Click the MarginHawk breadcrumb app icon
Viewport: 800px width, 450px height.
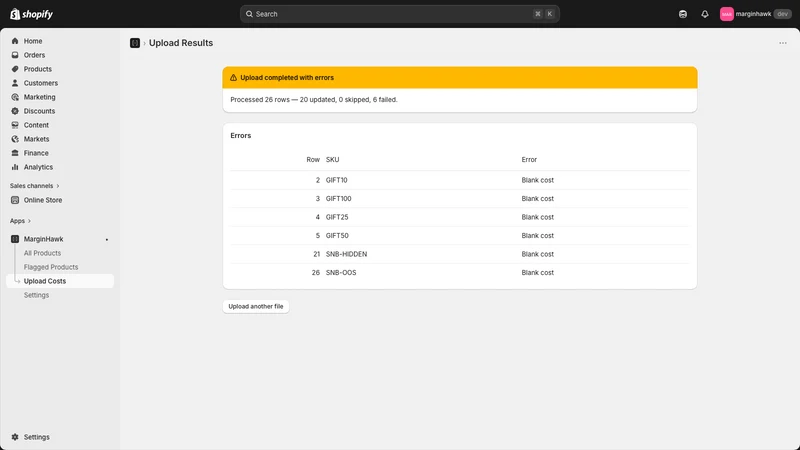coord(135,43)
